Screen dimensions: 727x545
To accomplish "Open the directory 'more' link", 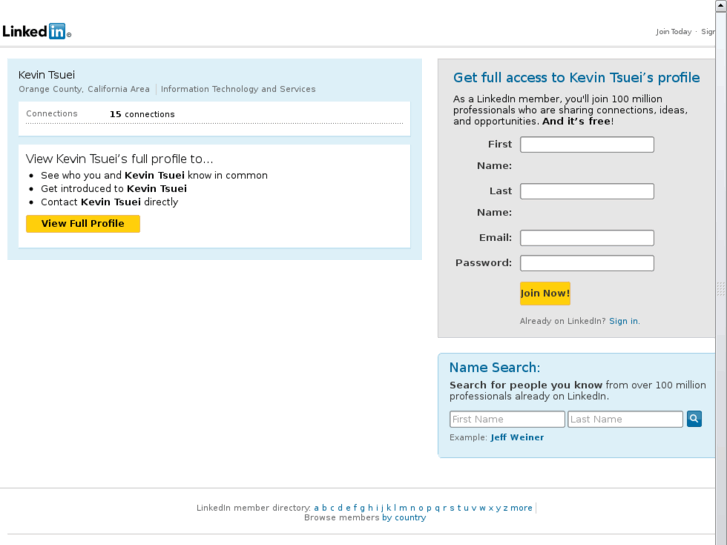I will pos(521,508).
